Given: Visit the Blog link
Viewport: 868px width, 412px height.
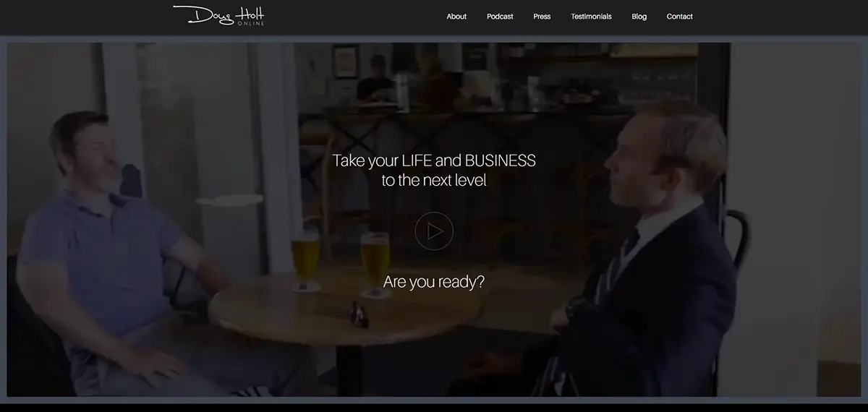Looking at the screenshot, I should click(639, 17).
